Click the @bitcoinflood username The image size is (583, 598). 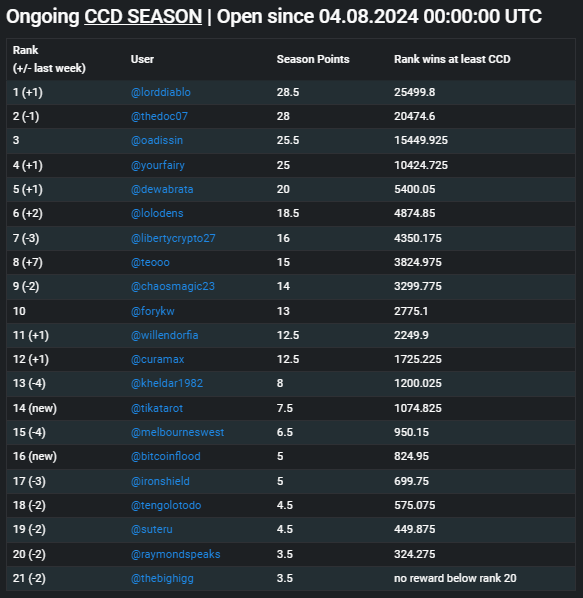[x=165, y=456]
